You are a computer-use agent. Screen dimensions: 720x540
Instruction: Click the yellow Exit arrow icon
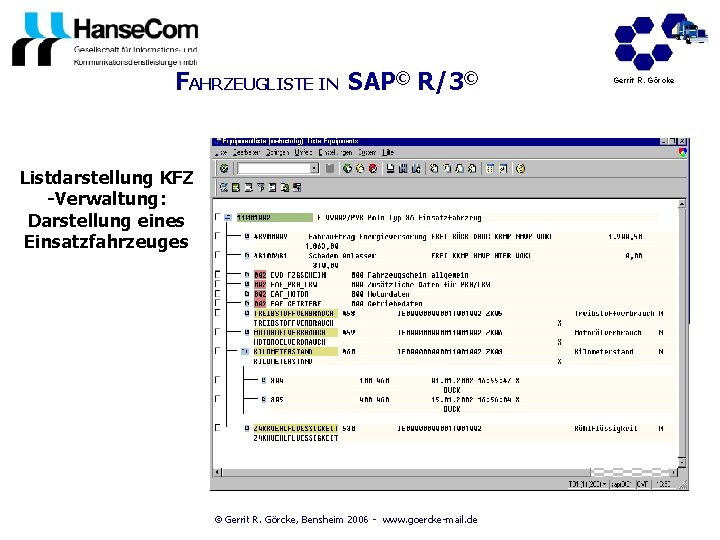[x=360, y=169]
